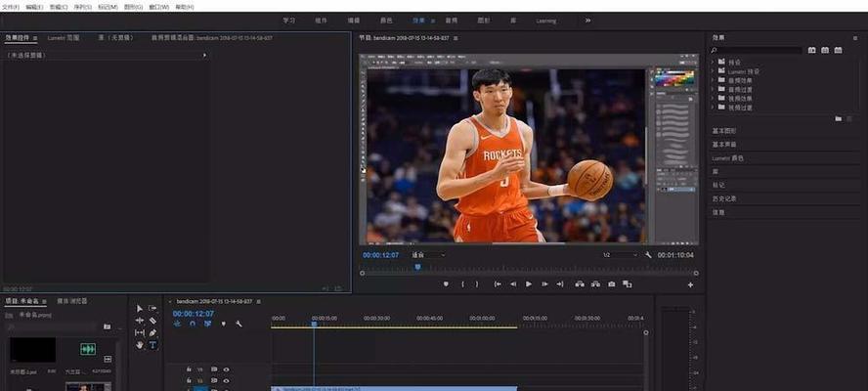Select the Hand tool
The width and height of the screenshot is (868, 391).
[x=140, y=345]
